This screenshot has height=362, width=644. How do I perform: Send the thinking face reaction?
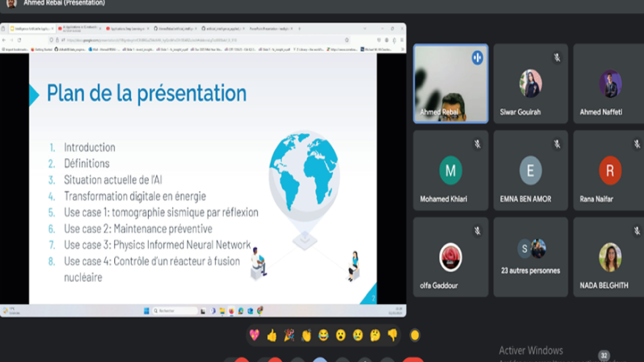pyautogui.click(x=375, y=335)
